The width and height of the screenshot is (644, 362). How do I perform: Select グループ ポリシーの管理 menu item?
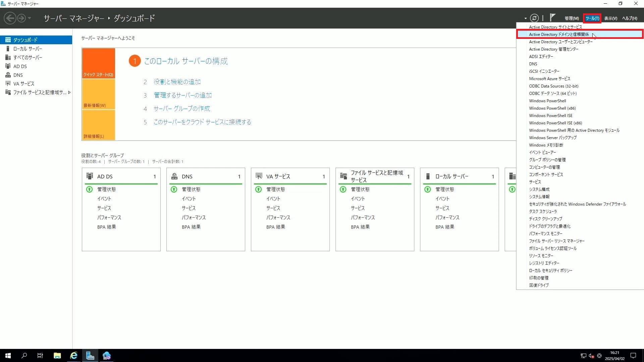click(x=580, y=160)
